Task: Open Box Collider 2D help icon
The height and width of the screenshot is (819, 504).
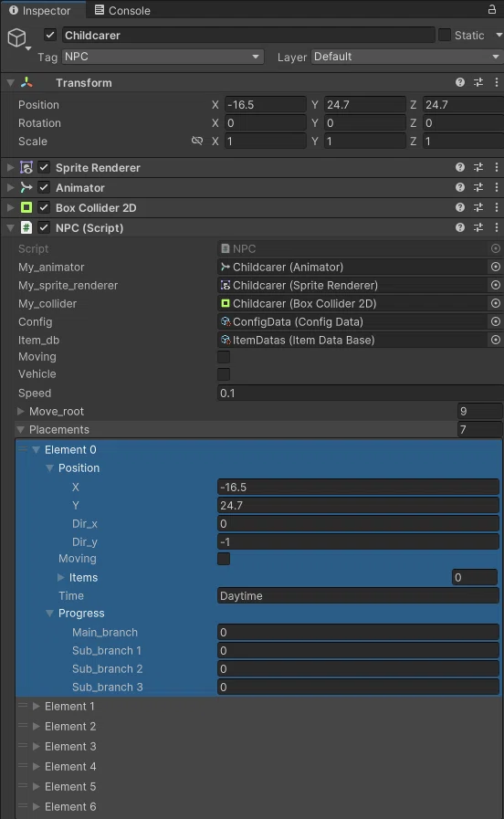Action: pos(460,207)
